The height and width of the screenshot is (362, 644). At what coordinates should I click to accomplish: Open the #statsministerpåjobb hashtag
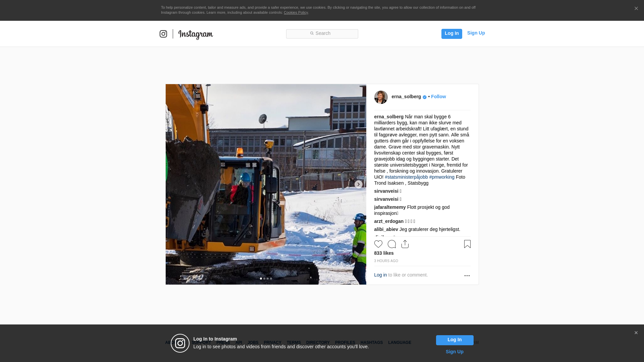coord(406,177)
